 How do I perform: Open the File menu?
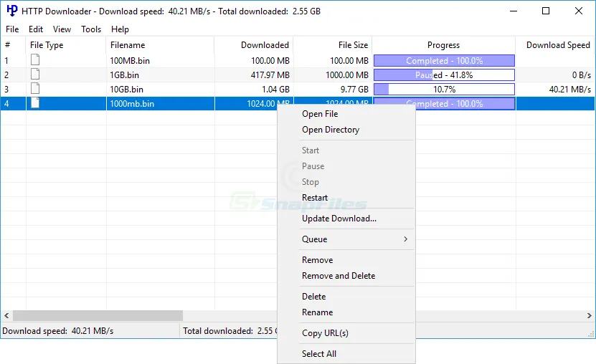pos(12,29)
